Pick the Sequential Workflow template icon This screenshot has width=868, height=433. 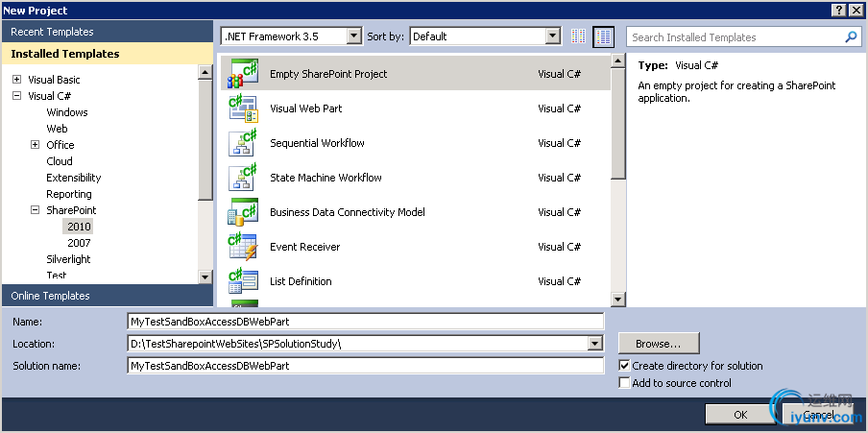point(244,143)
